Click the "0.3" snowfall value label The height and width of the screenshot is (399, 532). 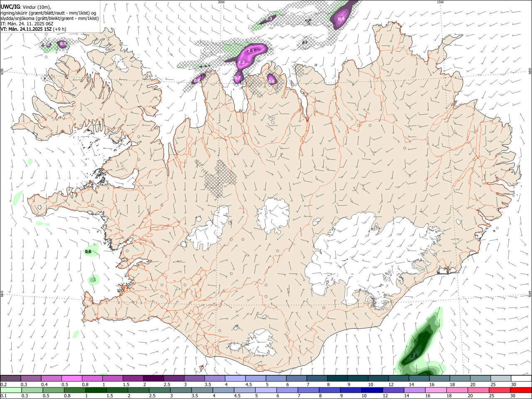[269, 19]
